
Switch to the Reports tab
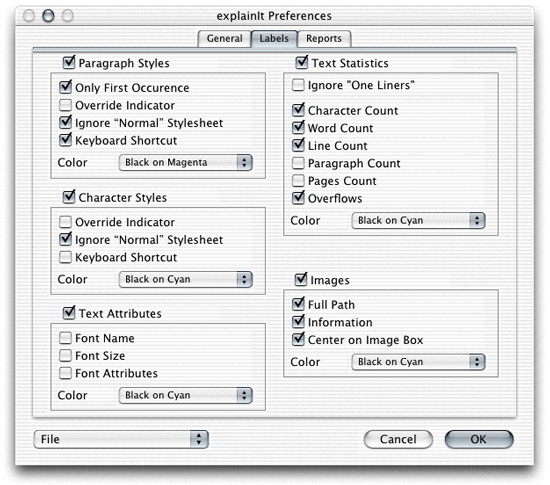tap(324, 39)
